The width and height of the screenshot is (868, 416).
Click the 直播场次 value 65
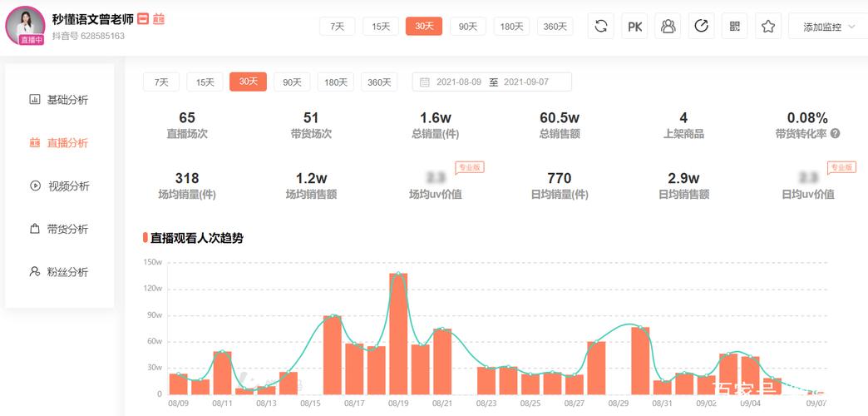click(187, 117)
